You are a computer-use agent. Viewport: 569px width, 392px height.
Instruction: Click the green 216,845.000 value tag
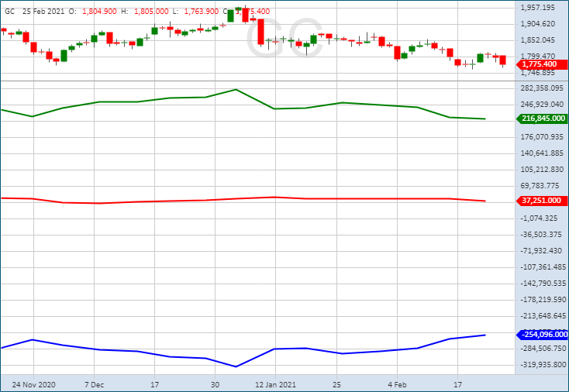tap(542, 119)
